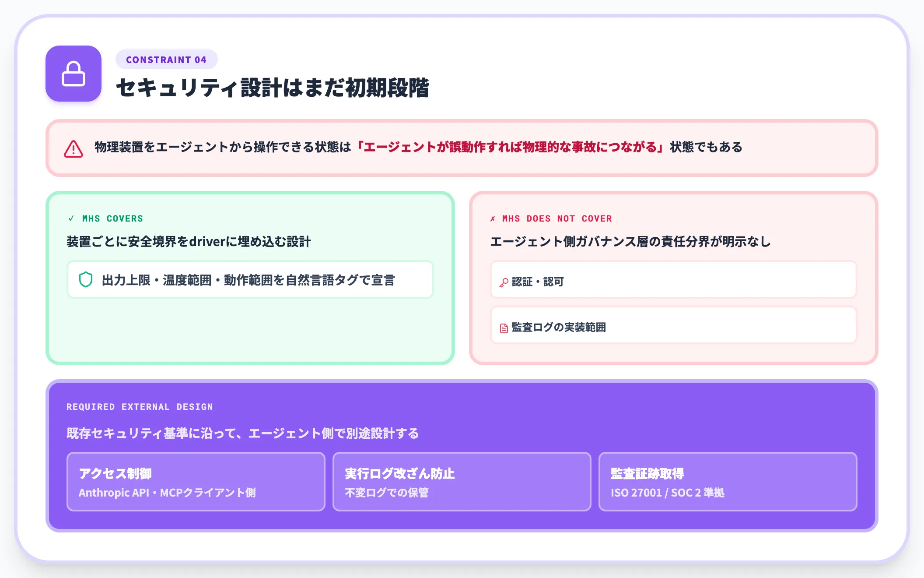Click the 出力上限・温度範囲 declaration item
Screen dimensions: 924x578
[x=250, y=279]
